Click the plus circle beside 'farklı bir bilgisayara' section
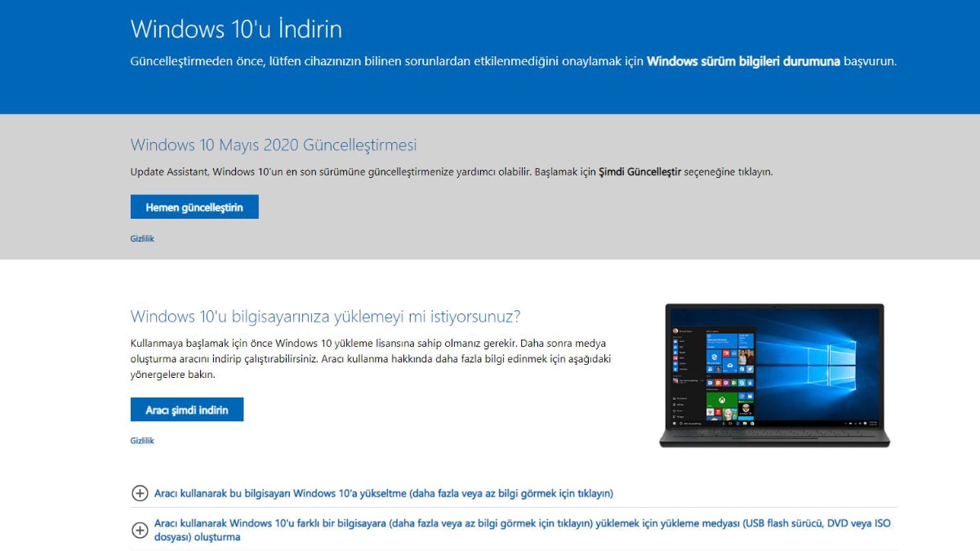The image size is (980, 551). click(x=140, y=530)
